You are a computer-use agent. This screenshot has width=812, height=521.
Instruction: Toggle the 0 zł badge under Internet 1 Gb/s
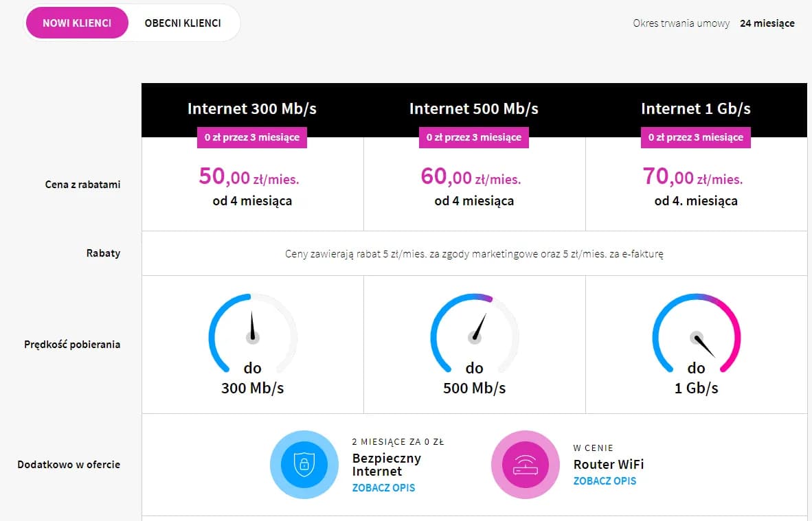pos(695,137)
